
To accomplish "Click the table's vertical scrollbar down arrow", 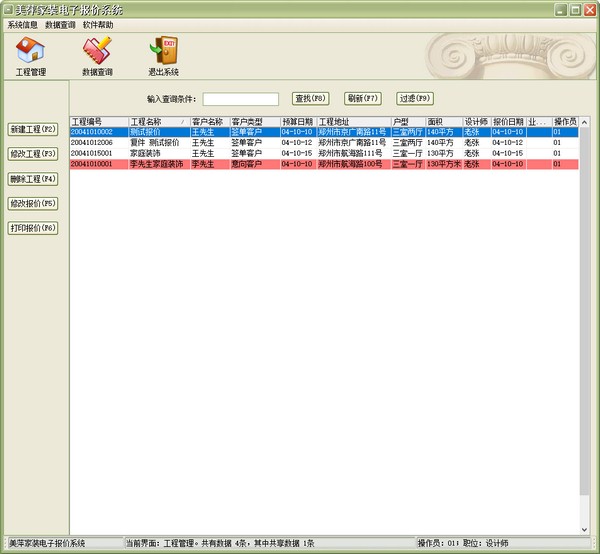I will 585,528.
